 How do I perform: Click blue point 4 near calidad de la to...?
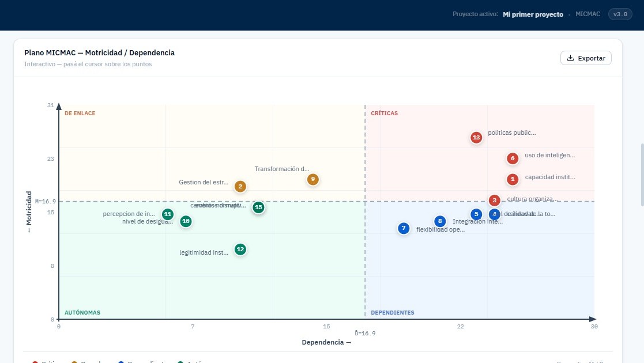click(x=495, y=214)
